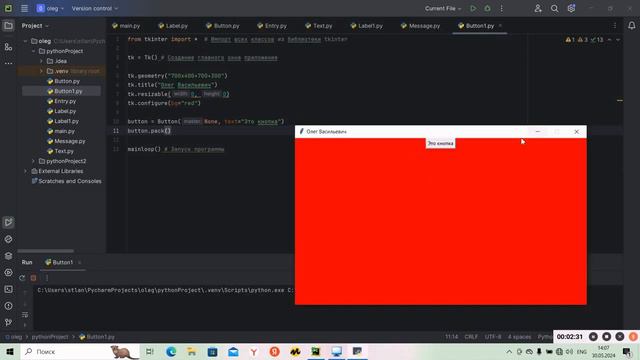Open the Services layers sidebar icon
The height and width of the screenshot is (360, 640).
8,256
